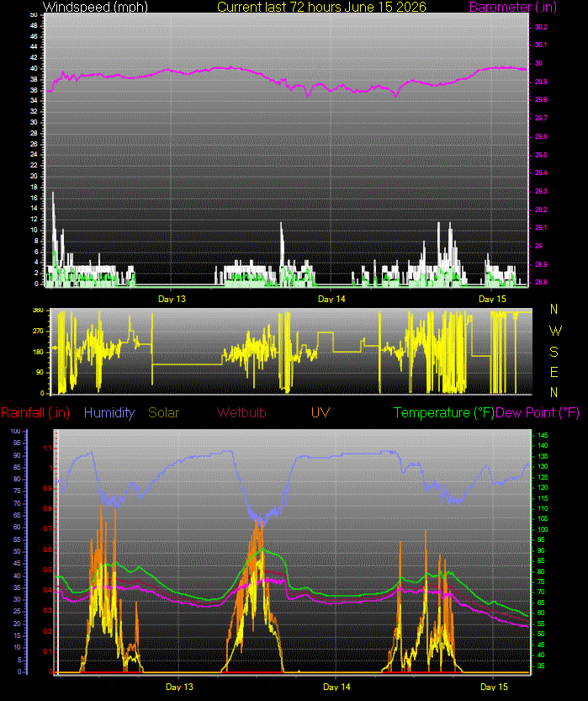588x701 pixels.
Task: Click the '100' temperature axis value
Action: [543, 529]
